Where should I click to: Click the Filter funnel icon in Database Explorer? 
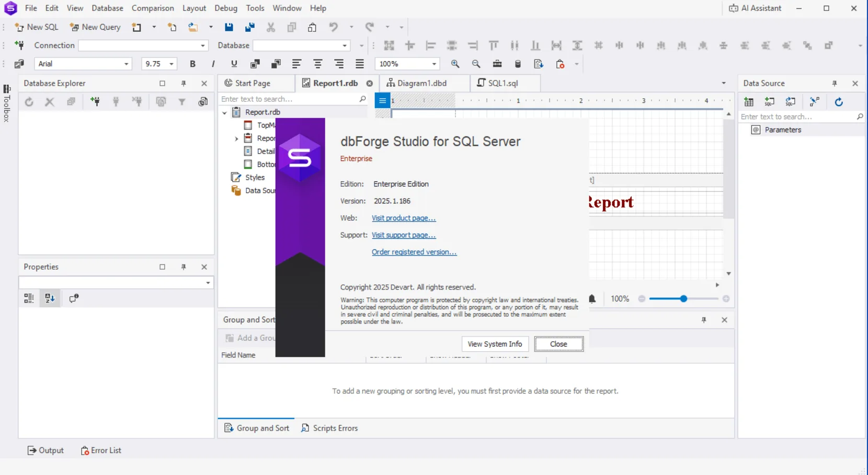182,102
